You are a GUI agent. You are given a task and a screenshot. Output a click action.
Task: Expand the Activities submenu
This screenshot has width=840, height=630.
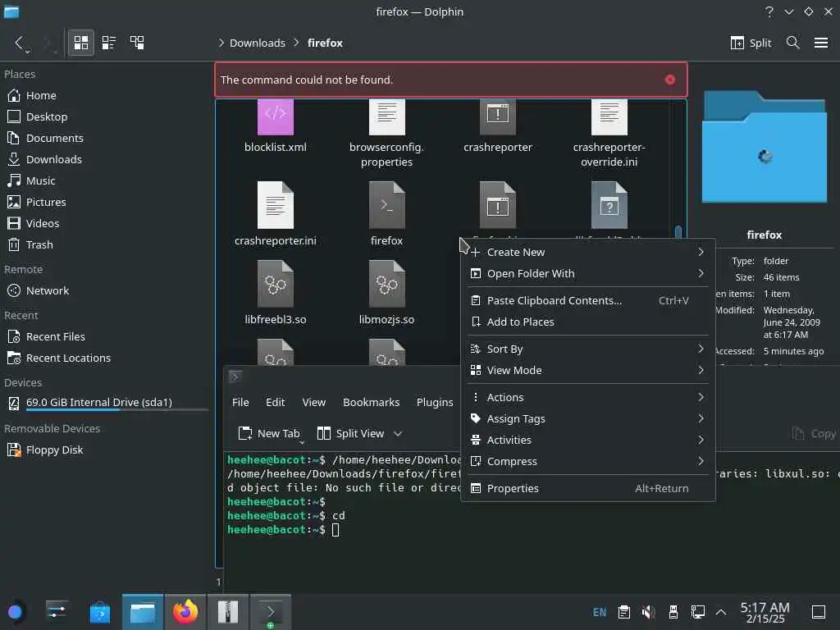point(587,441)
